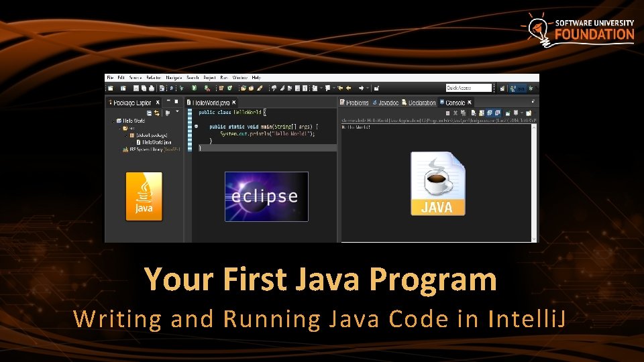This screenshot has height=362, width=644.
Task: Open the Navigate menu
Action: [x=174, y=78]
